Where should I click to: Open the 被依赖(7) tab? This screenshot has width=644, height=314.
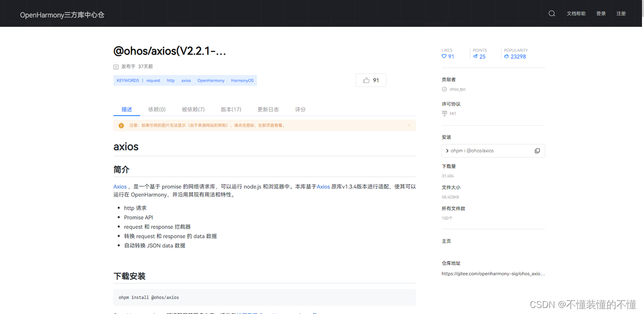tap(193, 109)
